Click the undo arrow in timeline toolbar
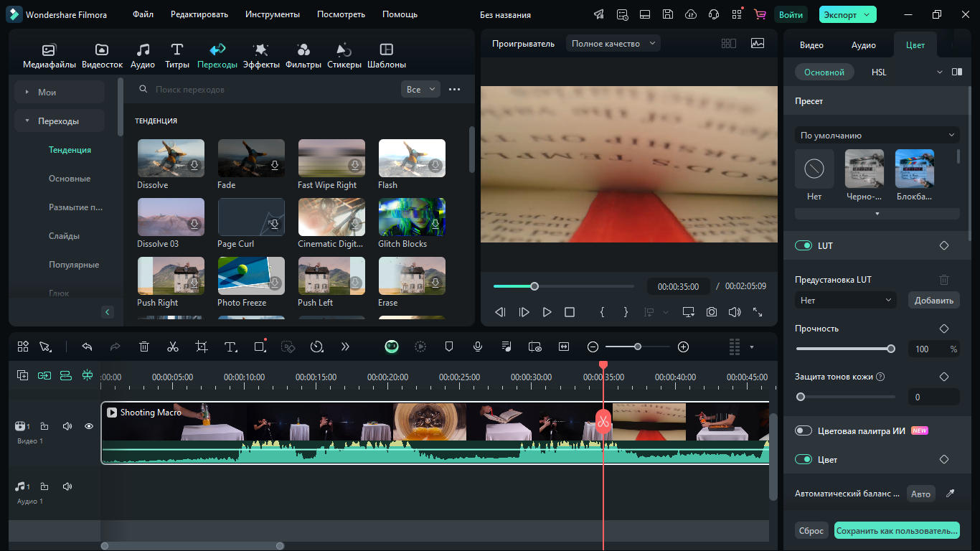This screenshot has width=980, height=551. click(x=87, y=347)
